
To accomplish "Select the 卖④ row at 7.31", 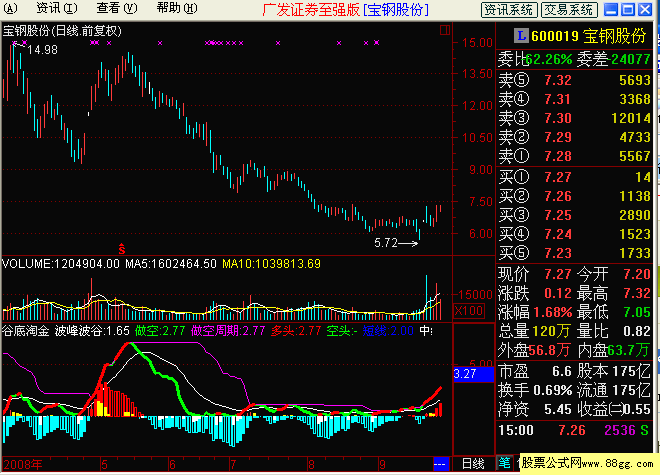I will [575, 99].
